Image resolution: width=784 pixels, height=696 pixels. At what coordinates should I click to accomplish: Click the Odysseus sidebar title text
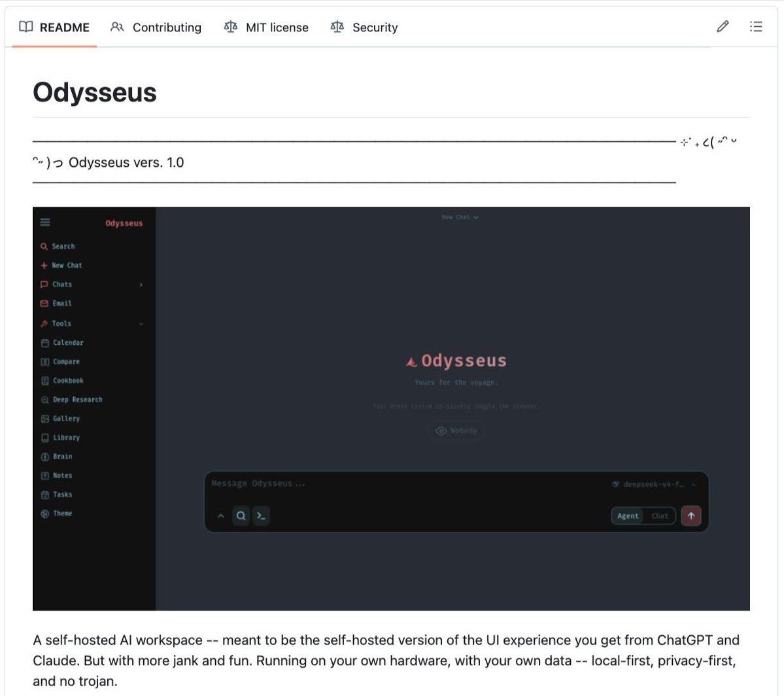tap(124, 223)
